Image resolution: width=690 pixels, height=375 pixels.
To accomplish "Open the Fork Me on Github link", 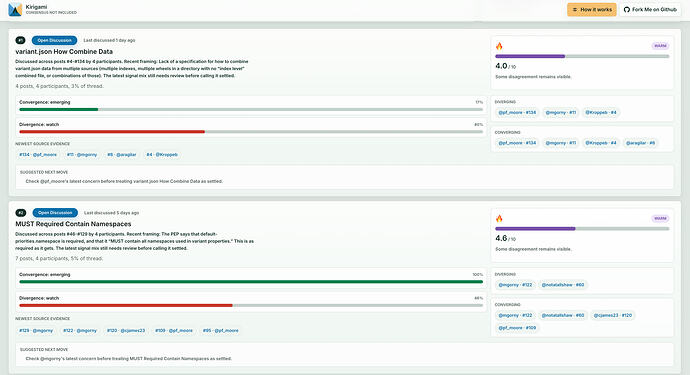I will click(650, 9).
